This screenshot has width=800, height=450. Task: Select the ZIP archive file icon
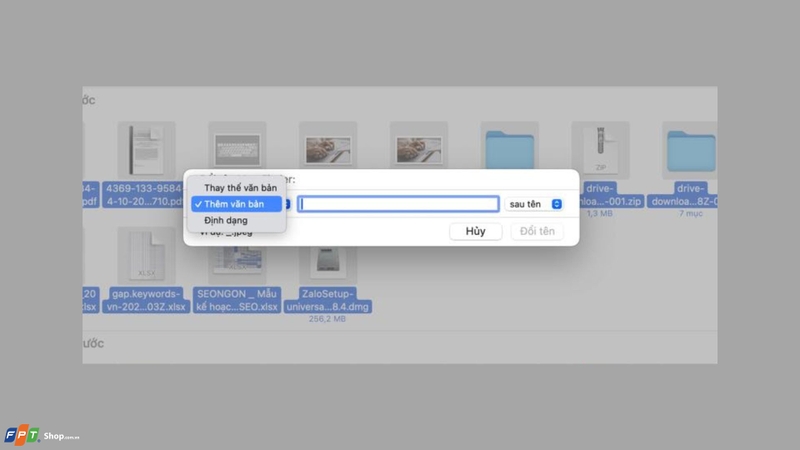tap(601, 150)
